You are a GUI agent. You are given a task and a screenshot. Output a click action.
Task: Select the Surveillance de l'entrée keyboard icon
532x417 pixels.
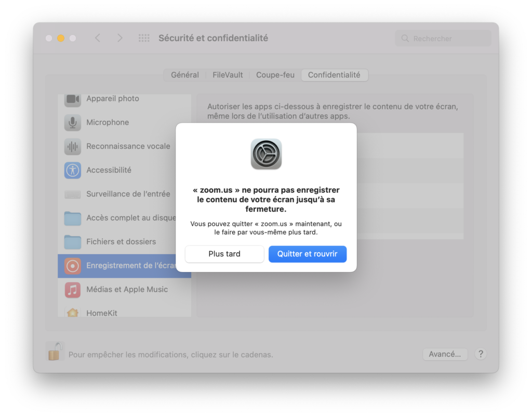[x=73, y=194]
